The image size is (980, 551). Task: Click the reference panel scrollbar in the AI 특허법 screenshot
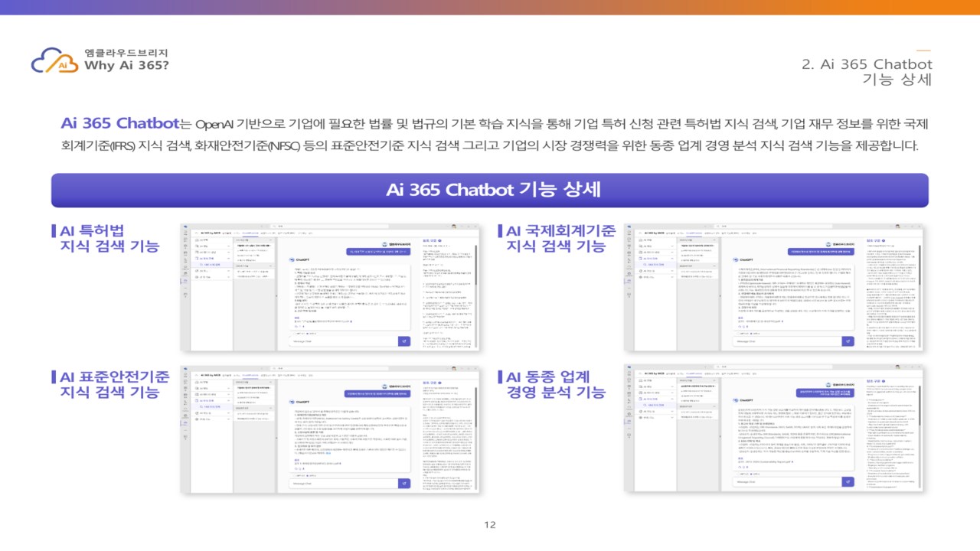tap(476, 265)
